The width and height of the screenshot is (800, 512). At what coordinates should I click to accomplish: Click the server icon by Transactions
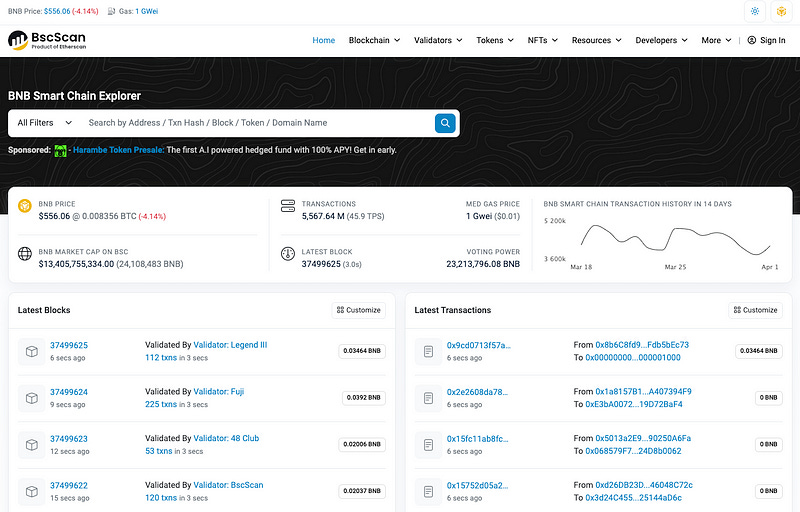click(288, 206)
